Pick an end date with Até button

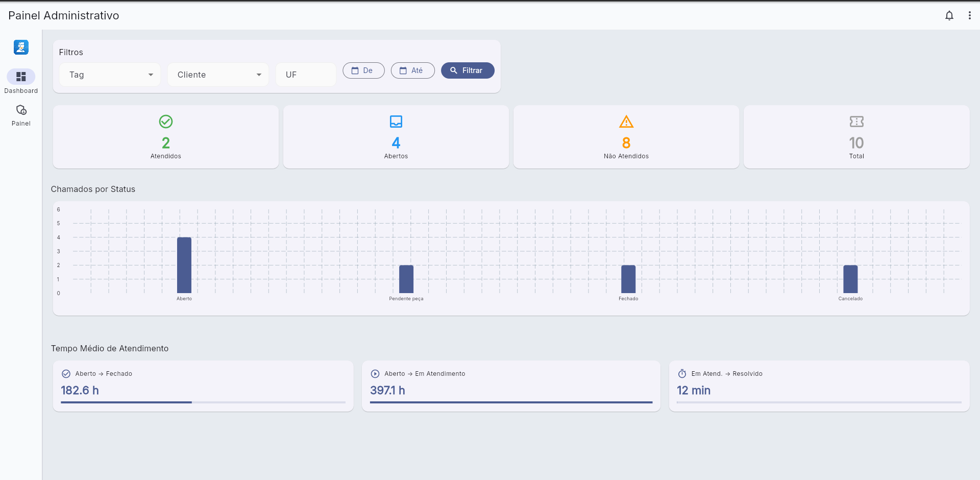click(x=412, y=70)
